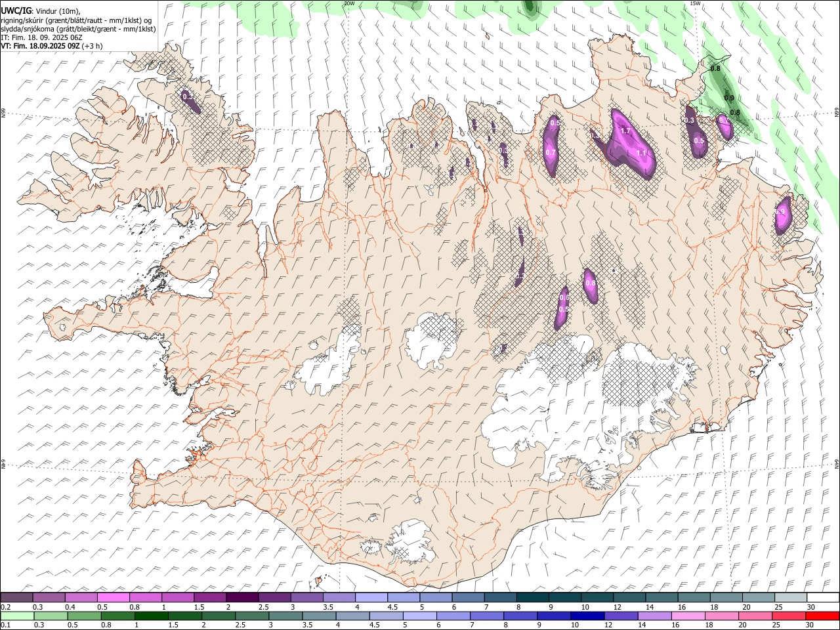
Task: Select the darkest green swatch labeled 1 in bottom legend row
Action: point(151,616)
